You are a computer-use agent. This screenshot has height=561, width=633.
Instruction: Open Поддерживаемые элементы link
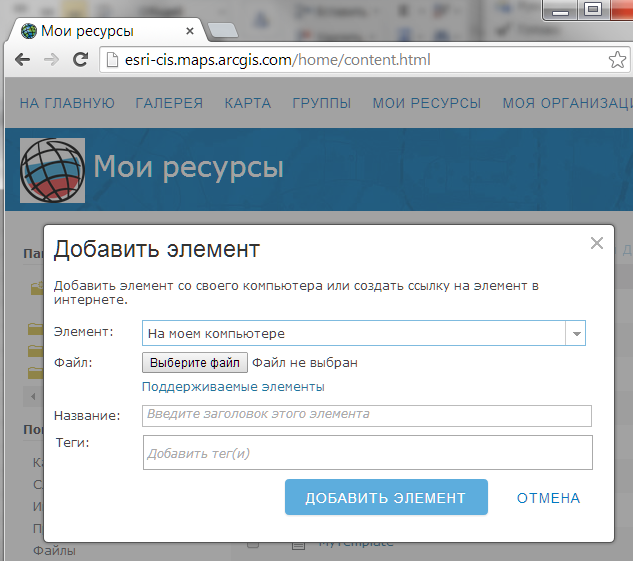[233, 387]
